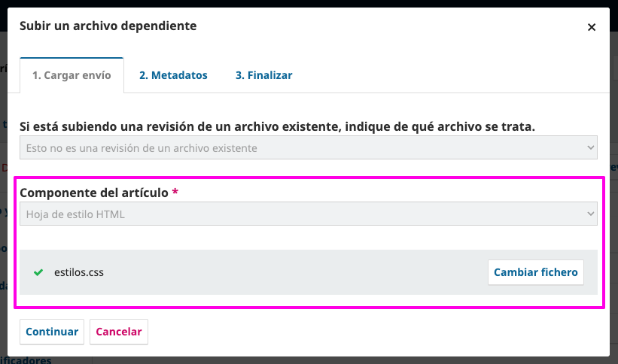Click the red required asterisk
Screen dimensions: 618x364
(x=175, y=193)
